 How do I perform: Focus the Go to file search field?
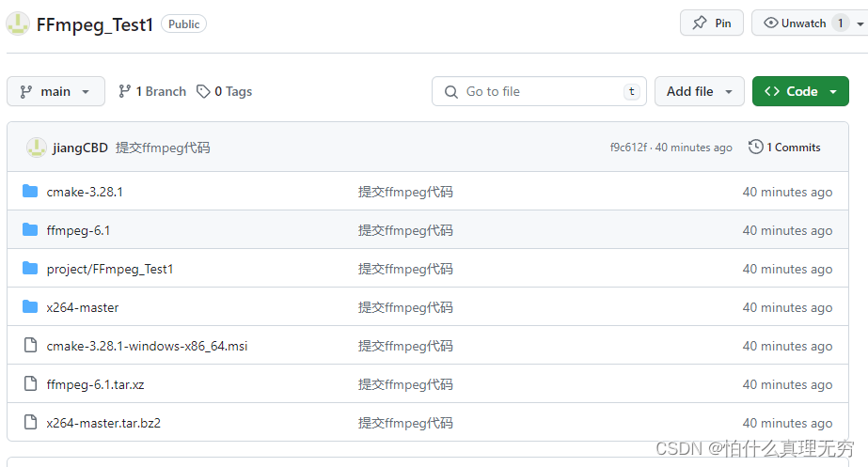click(539, 91)
